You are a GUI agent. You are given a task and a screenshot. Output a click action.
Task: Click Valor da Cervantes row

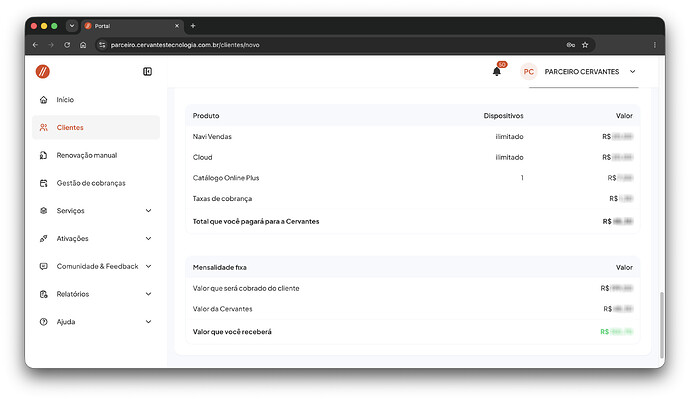412,309
